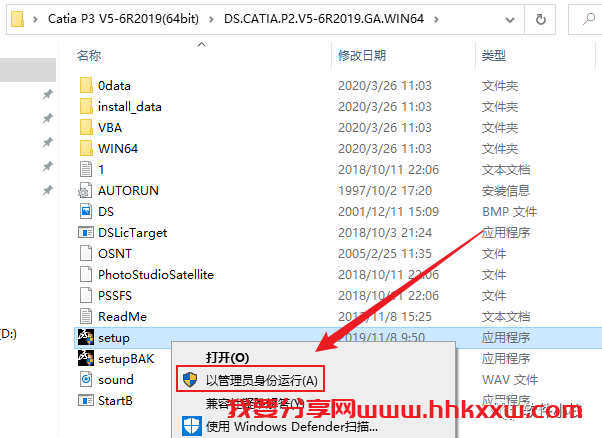Click the refresh button beside address bar

click(541, 19)
